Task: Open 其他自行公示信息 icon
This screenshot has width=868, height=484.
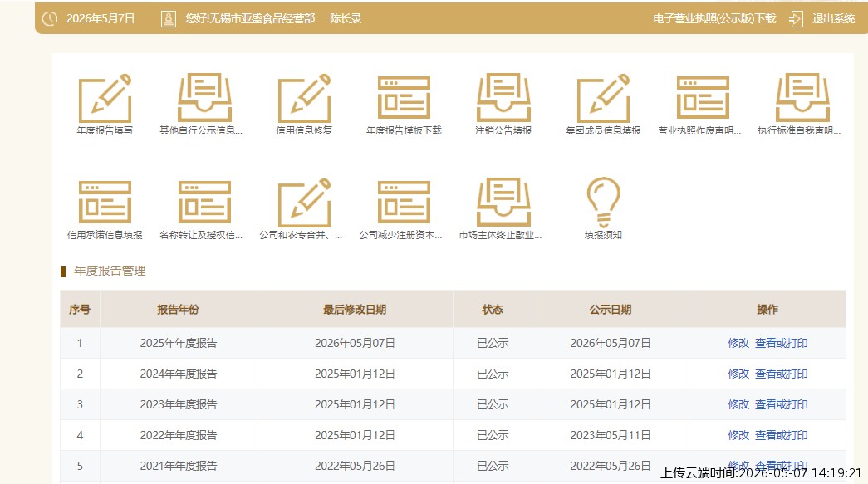Action: (x=204, y=98)
